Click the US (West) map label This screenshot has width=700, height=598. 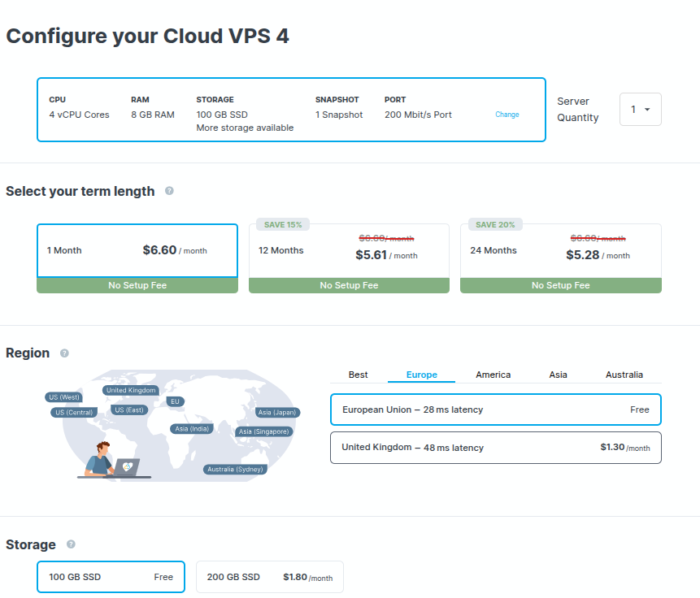64,397
